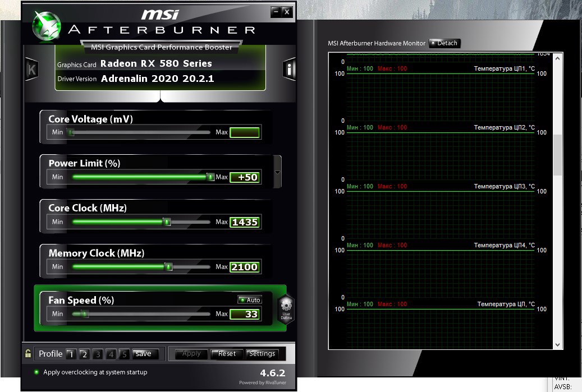Click the Core Clock slider handle
The image size is (582, 392).
[x=167, y=222]
